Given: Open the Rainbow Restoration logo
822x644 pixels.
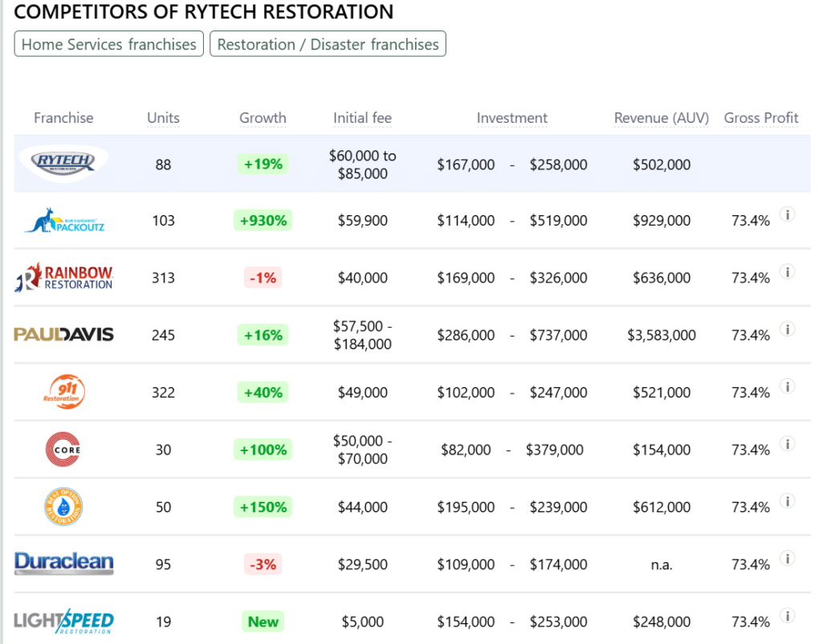Looking at the screenshot, I should click(63, 277).
